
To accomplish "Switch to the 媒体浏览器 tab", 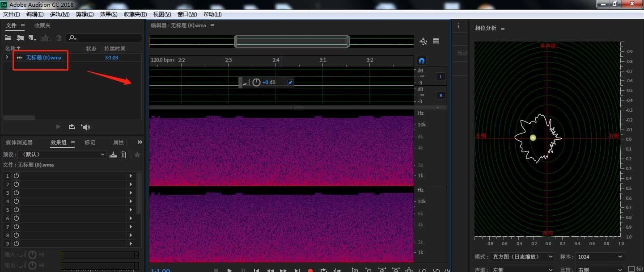I will click(x=19, y=142).
